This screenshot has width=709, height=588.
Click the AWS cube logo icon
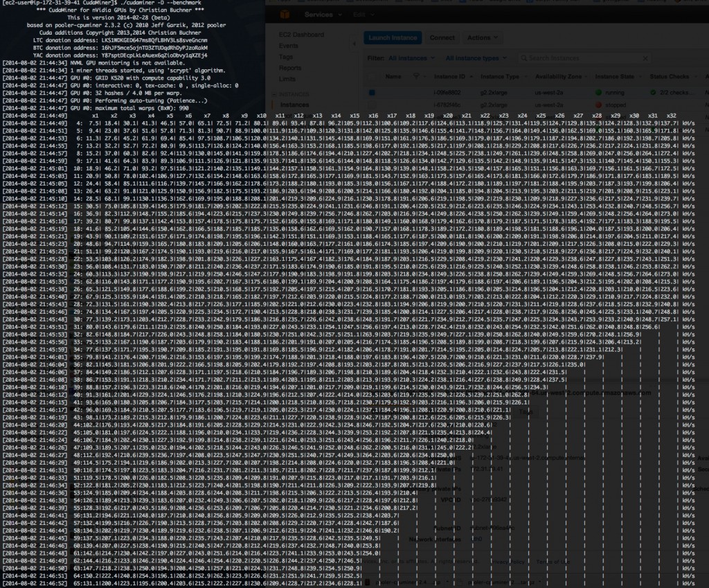(x=285, y=15)
